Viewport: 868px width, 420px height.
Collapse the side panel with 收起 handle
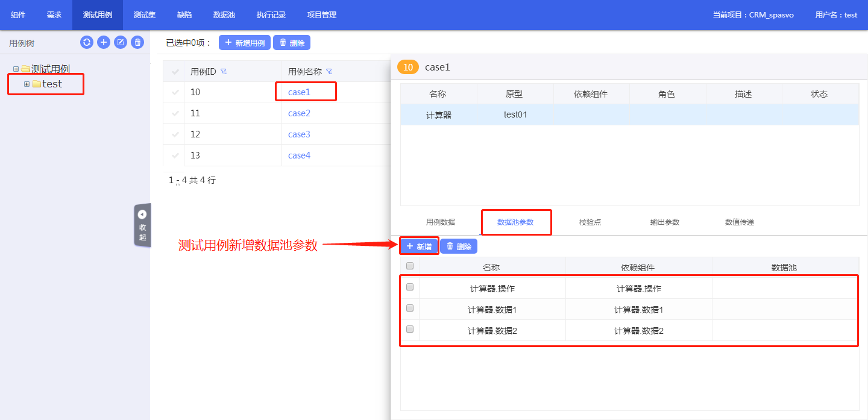tap(142, 225)
